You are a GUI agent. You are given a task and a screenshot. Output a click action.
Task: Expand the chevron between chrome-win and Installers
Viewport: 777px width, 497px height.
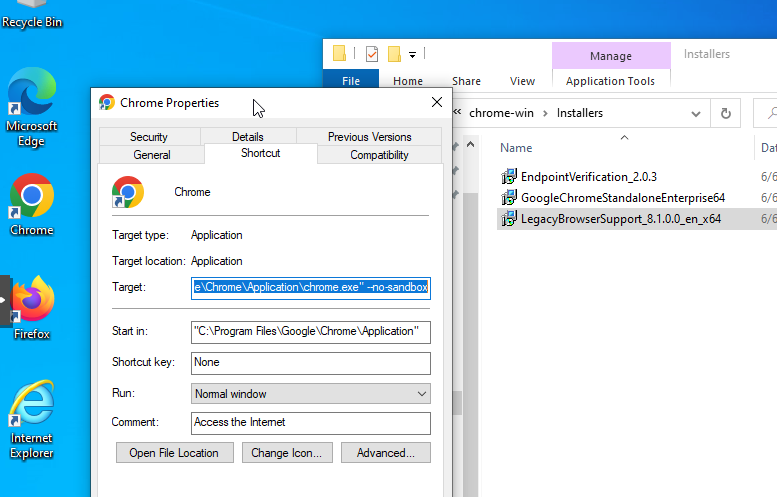tap(545, 113)
